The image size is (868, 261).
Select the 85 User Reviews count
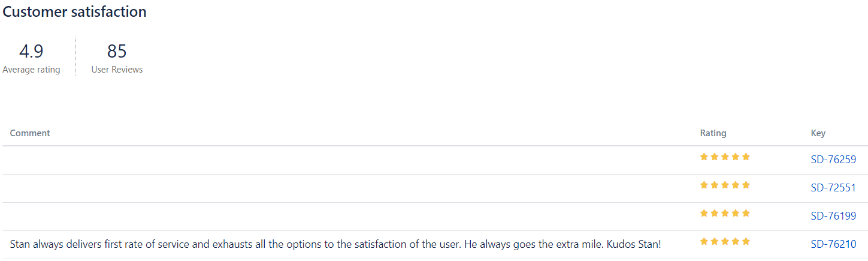117,51
